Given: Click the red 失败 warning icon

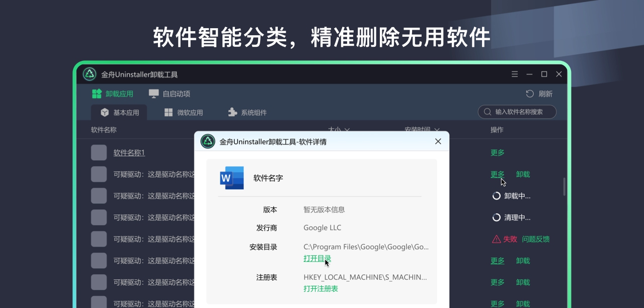Looking at the screenshot, I should click(497, 239).
